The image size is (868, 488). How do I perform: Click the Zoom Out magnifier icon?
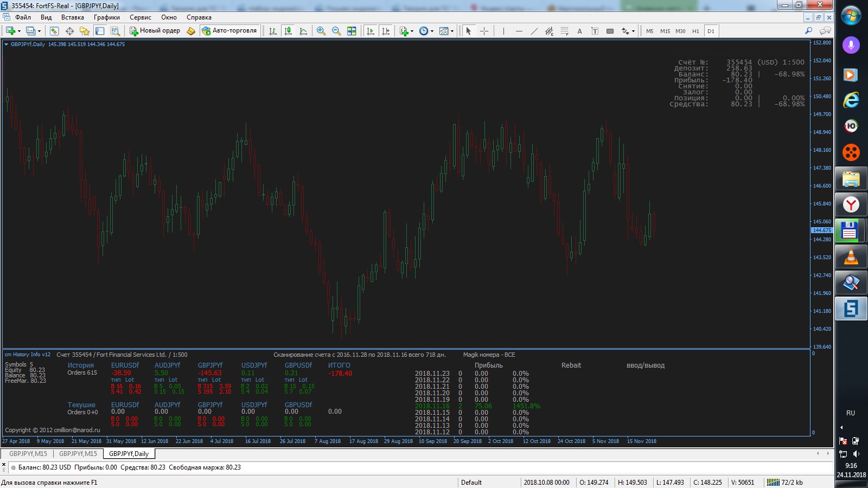click(x=336, y=31)
